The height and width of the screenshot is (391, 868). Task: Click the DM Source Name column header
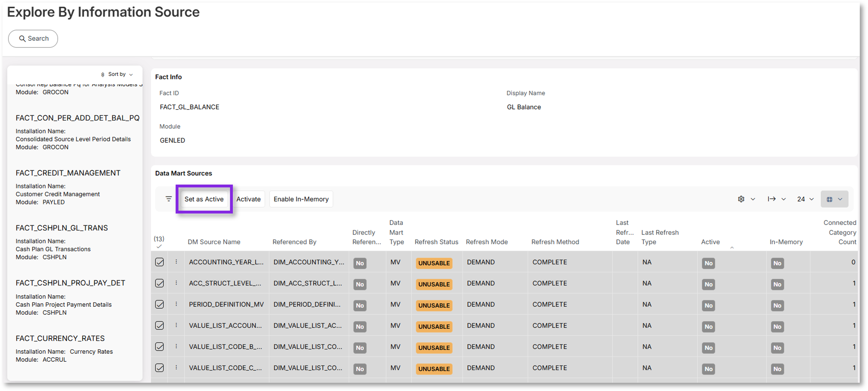click(x=214, y=242)
